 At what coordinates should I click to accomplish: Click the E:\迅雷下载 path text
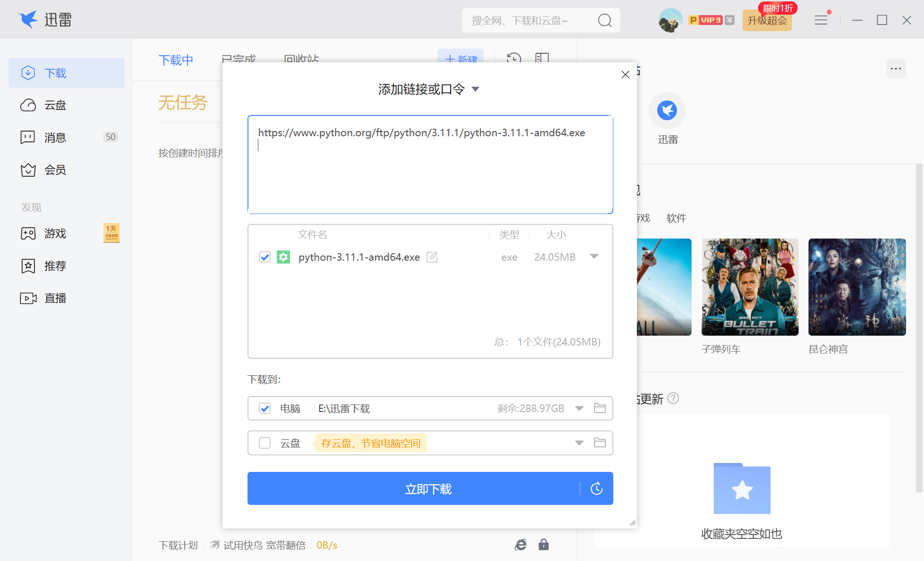click(344, 408)
